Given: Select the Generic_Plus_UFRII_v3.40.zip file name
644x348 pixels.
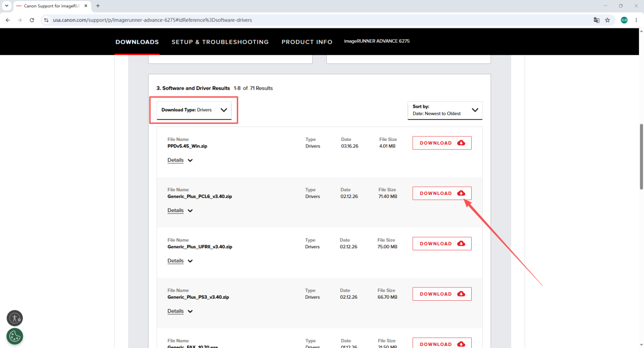Looking at the screenshot, I should (x=200, y=247).
